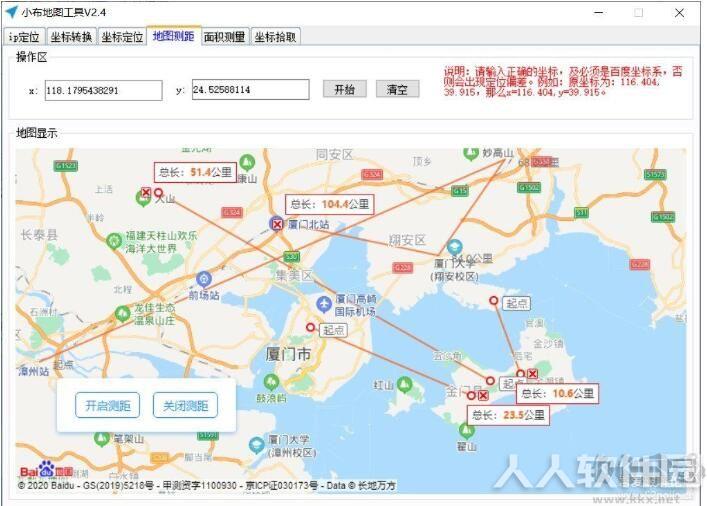Click the 总长: 104.4公里 label
707x506 pixels.
click(x=330, y=204)
